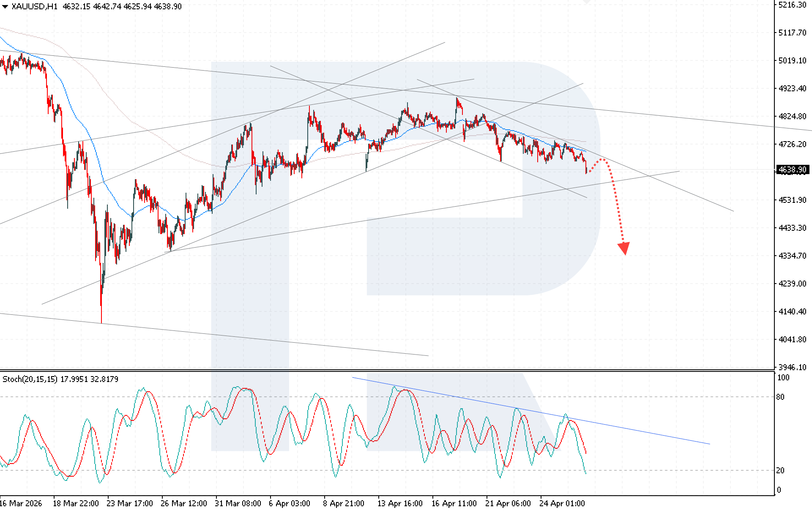The image size is (812, 513).
Task: Click the 4334.70 price axis label
Action: [x=792, y=256]
